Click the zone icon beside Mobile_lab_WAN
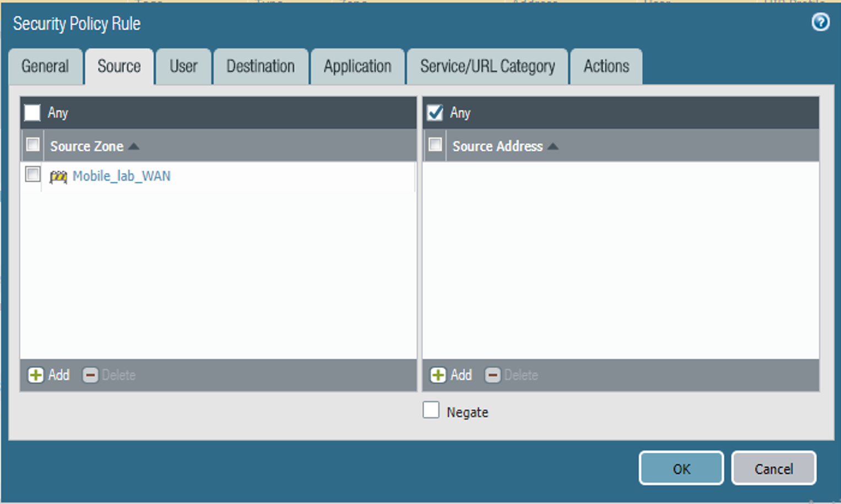Screen dimensions: 841x504 pyautogui.click(x=59, y=176)
